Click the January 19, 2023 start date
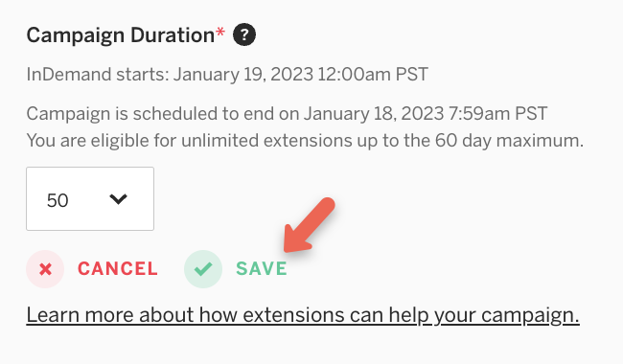623x364 pixels. 243,74
